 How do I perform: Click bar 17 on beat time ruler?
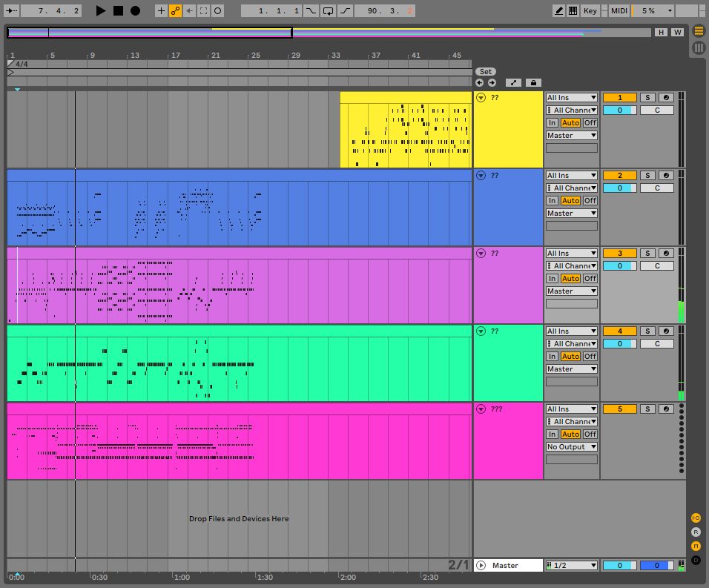[175, 55]
